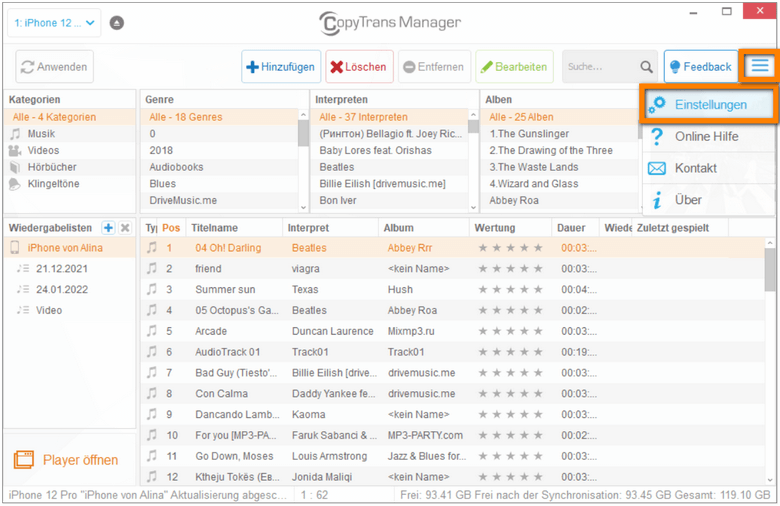Select the Audiobooks genre

(x=219, y=167)
